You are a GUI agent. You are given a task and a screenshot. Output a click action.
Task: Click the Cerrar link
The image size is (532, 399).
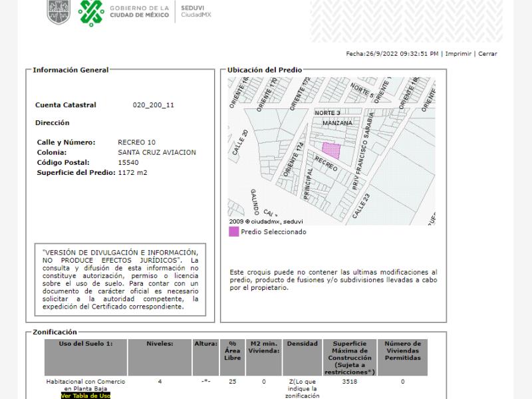487,54
